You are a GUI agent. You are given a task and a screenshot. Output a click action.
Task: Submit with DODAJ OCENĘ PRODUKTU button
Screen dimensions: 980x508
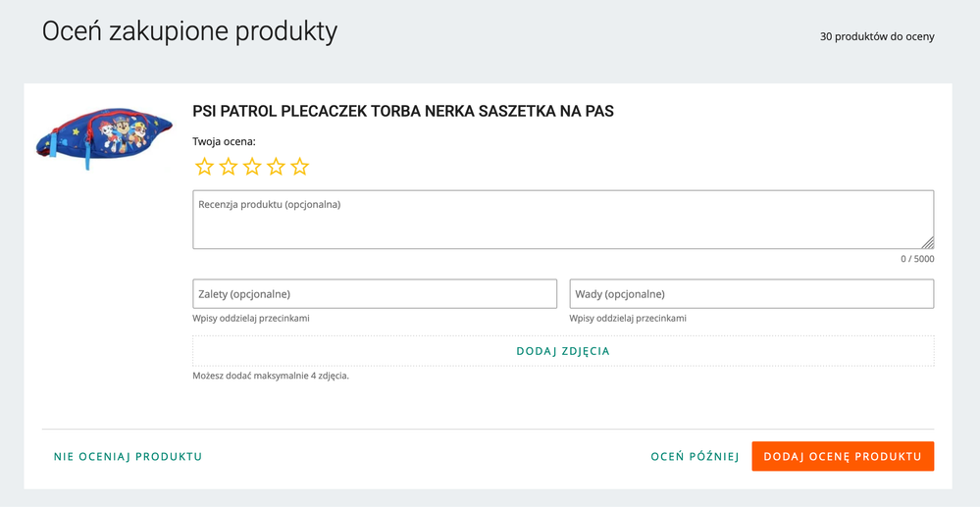pyautogui.click(x=843, y=457)
